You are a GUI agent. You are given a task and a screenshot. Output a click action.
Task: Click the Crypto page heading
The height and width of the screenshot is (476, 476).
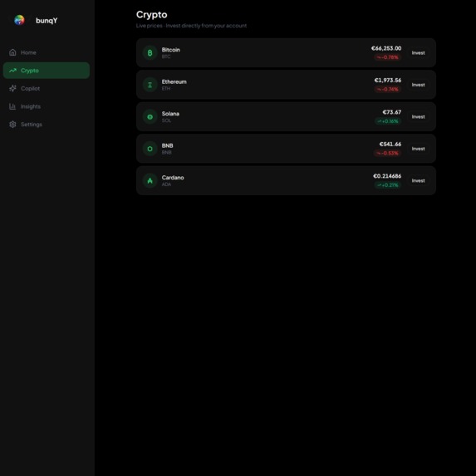151,15
